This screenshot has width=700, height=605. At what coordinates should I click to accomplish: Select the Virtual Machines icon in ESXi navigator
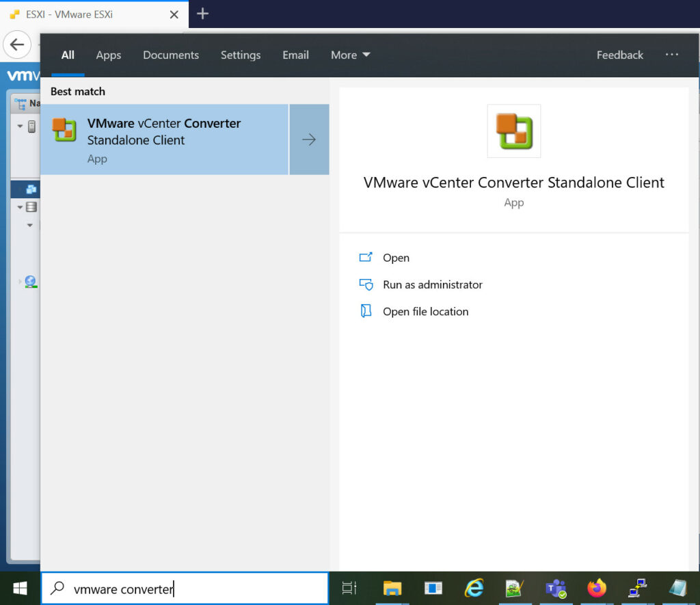tap(31, 189)
